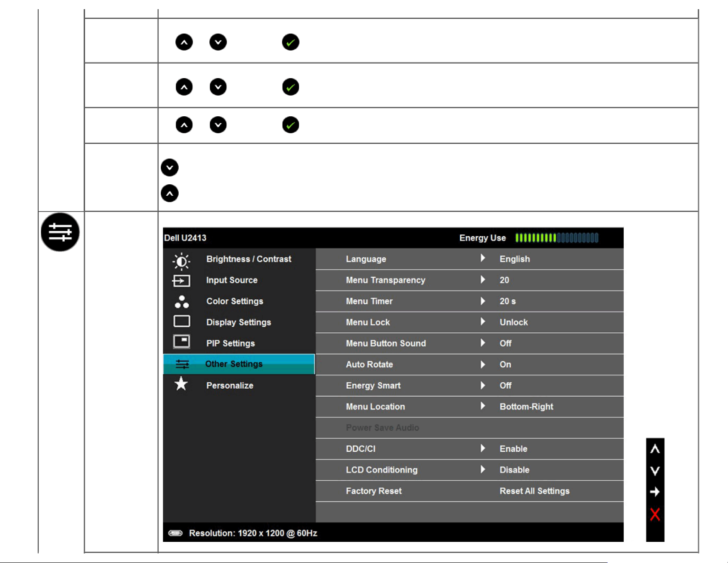Open Brightness / Contrast menu

tap(248, 259)
